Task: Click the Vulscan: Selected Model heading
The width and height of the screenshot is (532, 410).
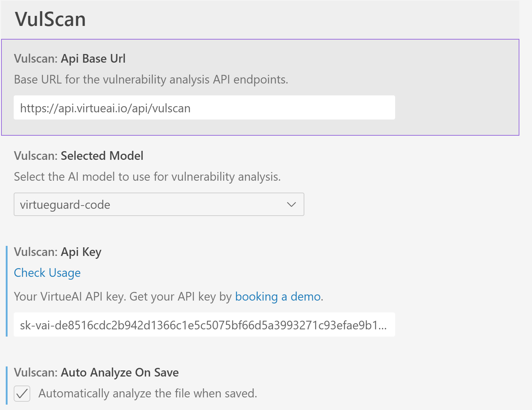Action: pos(79,156)
